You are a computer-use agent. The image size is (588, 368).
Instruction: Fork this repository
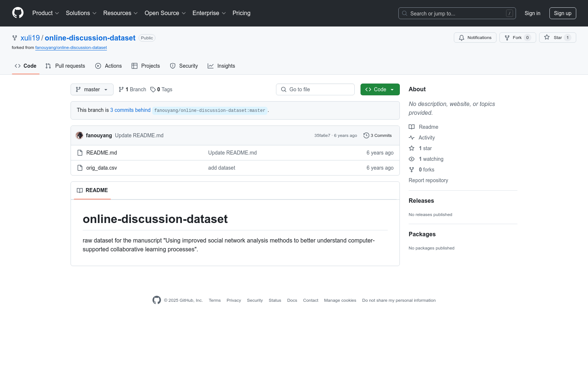pos(517,38)
